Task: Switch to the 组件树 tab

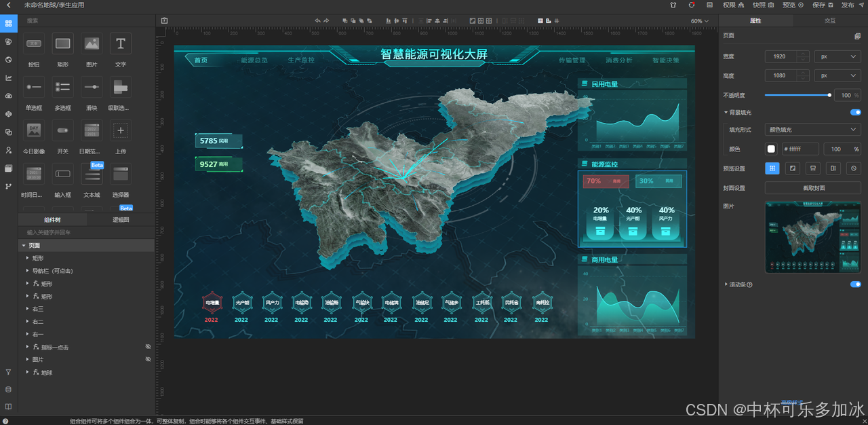Action: (x=52, y=220)
